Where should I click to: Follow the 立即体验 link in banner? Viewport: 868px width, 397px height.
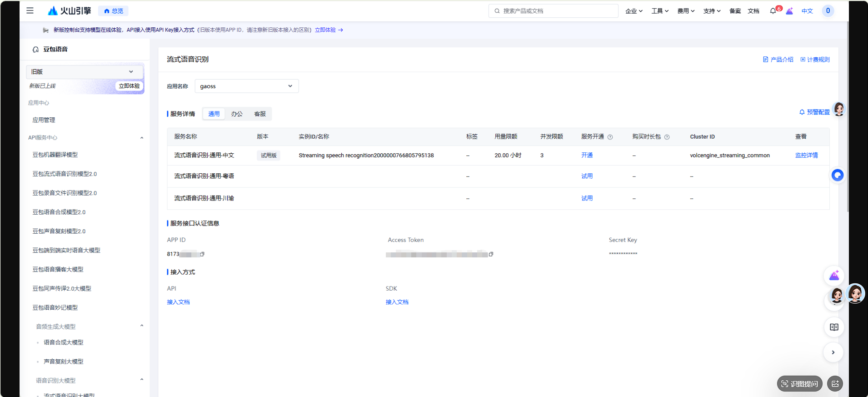point(329,30)
